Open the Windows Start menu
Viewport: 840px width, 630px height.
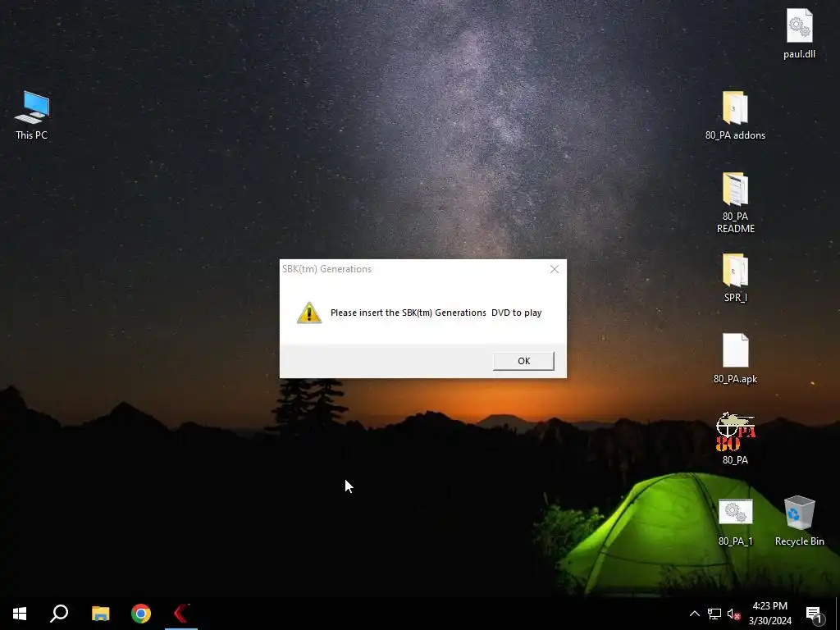coord(20,614)
